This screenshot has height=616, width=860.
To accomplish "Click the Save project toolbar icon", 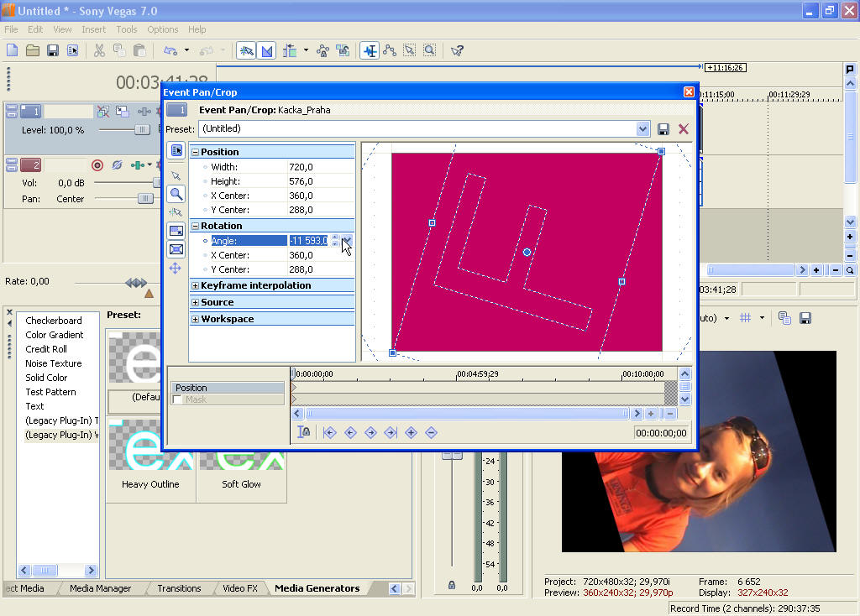I will [53, 50].
